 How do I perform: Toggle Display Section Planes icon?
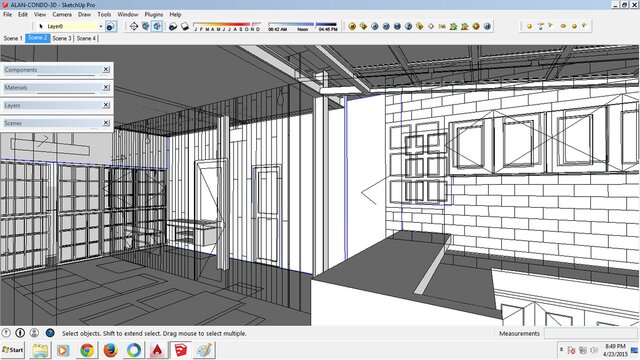(x=145, y=27)
